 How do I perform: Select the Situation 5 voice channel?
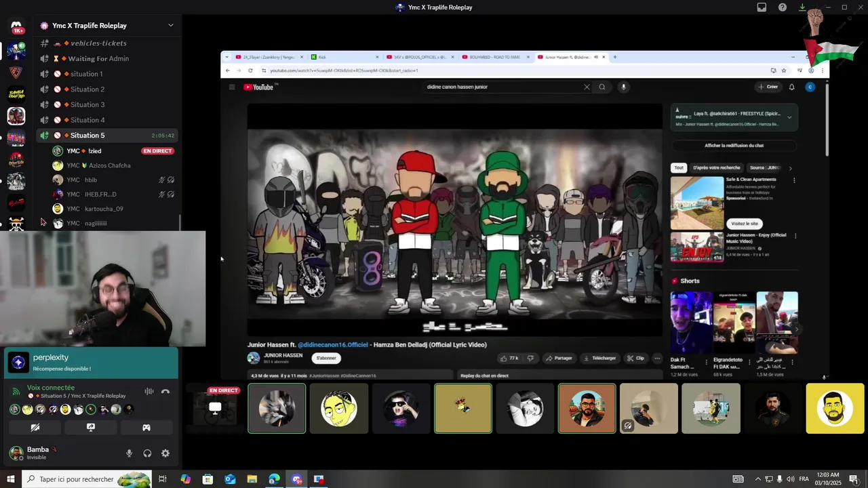108,136
